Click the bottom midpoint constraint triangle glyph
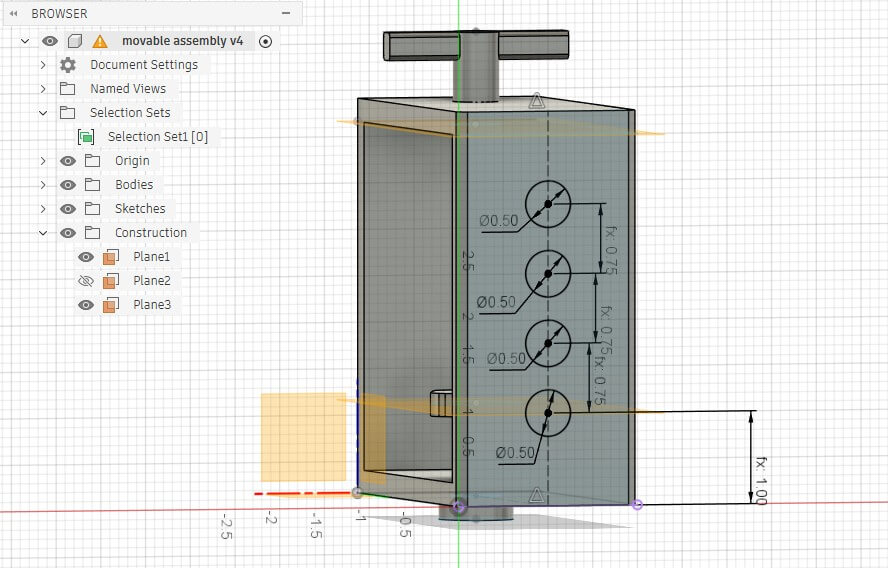The image size is (888, 568). (x=536, y=496)
